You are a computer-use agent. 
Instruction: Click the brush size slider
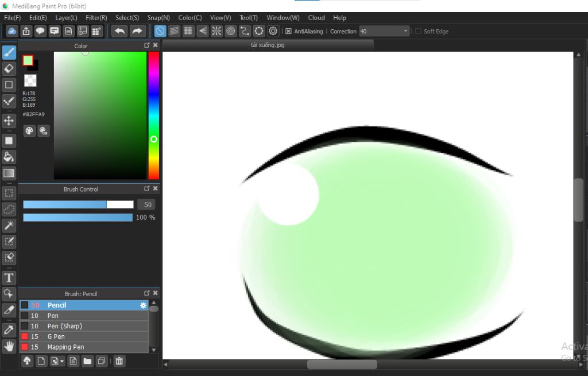(78, 204)
